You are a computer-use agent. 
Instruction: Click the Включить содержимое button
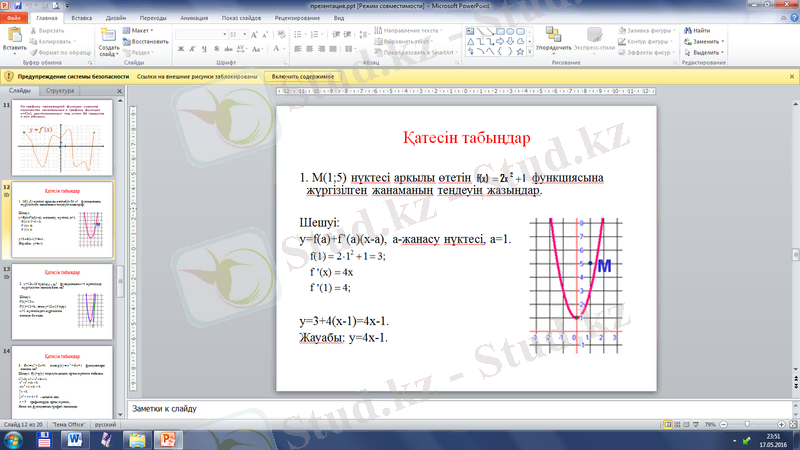pos(302,76)
